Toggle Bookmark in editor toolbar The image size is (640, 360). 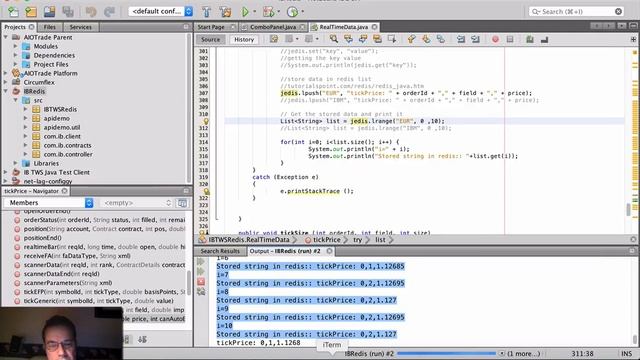tap(440, 39)
